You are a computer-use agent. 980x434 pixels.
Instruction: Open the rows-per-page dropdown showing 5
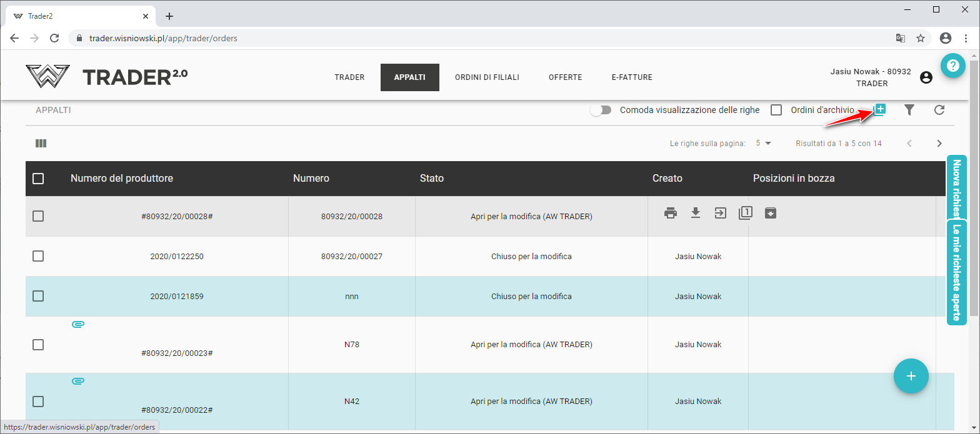click(x=764, y=144)
